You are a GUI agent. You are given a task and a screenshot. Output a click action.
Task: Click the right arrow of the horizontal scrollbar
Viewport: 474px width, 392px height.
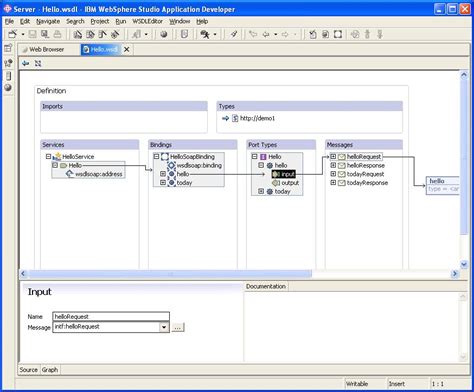coord(455,274)
